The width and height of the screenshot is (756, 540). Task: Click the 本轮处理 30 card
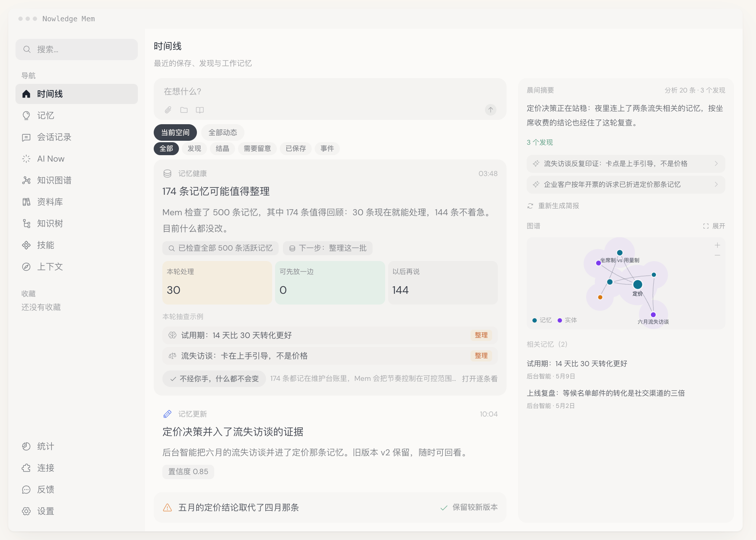coord(217,283)
